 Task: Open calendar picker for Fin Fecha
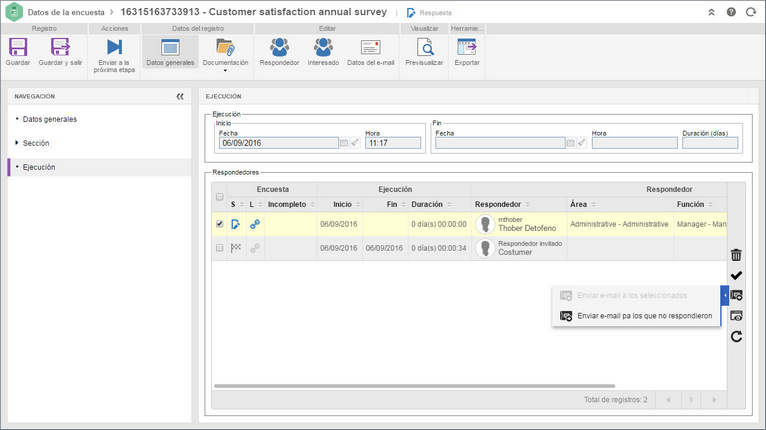[570, 143]
